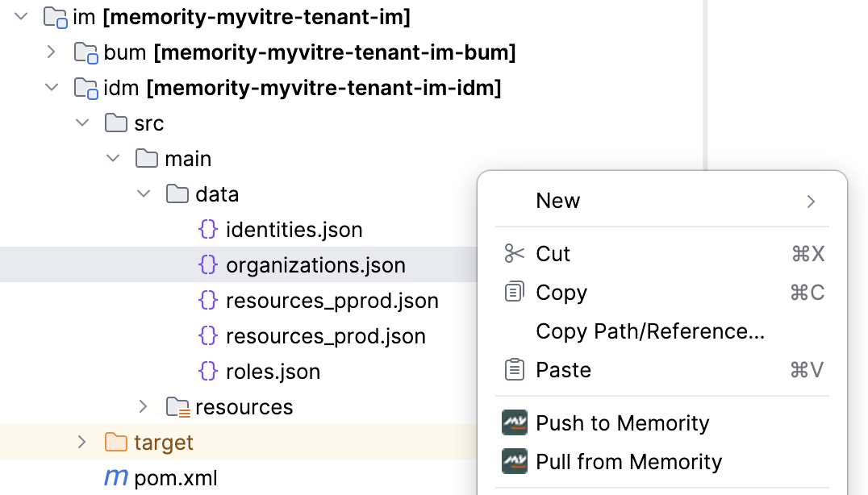Click the idm module folder icon
This screenshot has width=868, height=495.
[x=86, y=88]
